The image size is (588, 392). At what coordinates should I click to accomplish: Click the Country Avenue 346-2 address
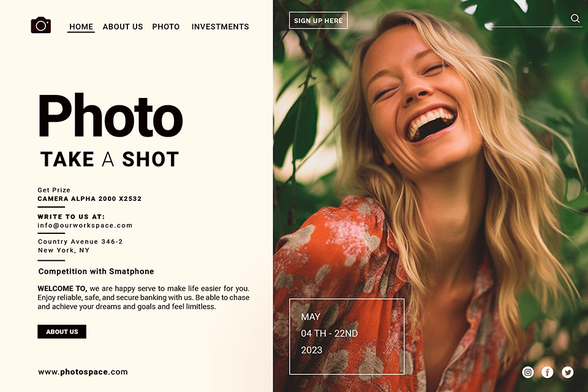[80, 241]
